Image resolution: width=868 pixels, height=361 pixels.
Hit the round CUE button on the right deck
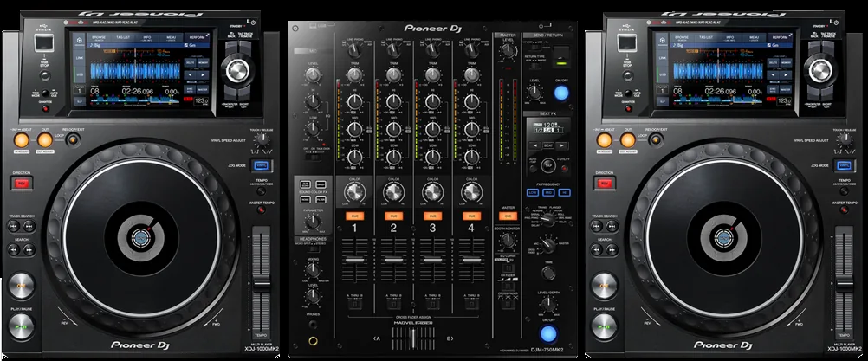click(604, 286)
